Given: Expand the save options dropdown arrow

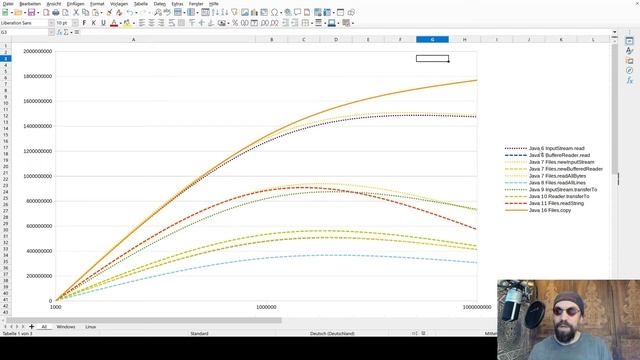Looking at the screenshot, I should coord(38,13).
